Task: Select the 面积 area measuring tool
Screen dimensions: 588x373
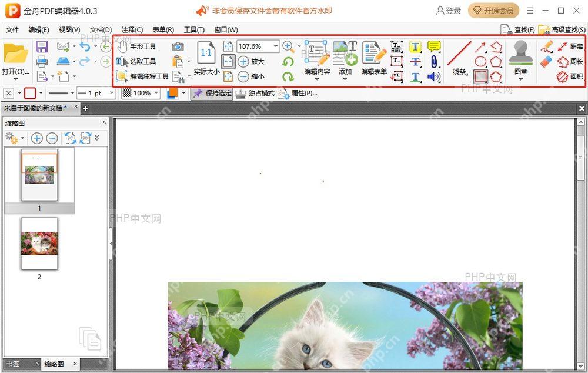Action: coord(570,76)
